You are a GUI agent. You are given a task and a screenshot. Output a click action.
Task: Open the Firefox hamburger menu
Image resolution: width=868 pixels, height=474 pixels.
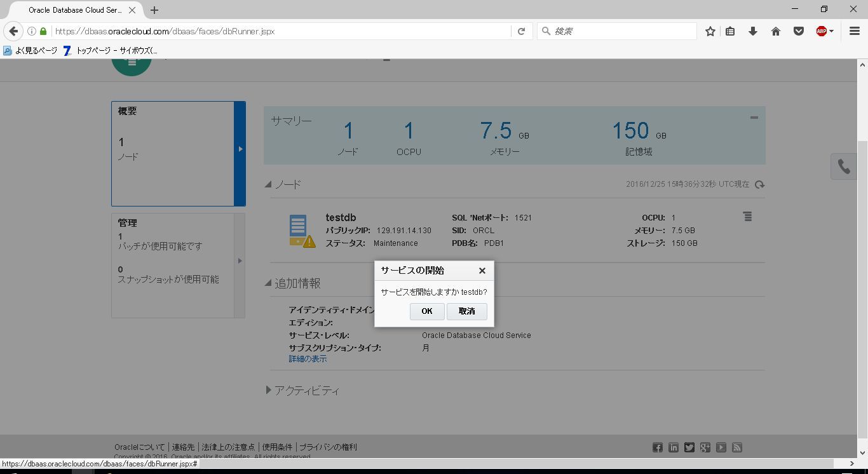coord(855,31)
